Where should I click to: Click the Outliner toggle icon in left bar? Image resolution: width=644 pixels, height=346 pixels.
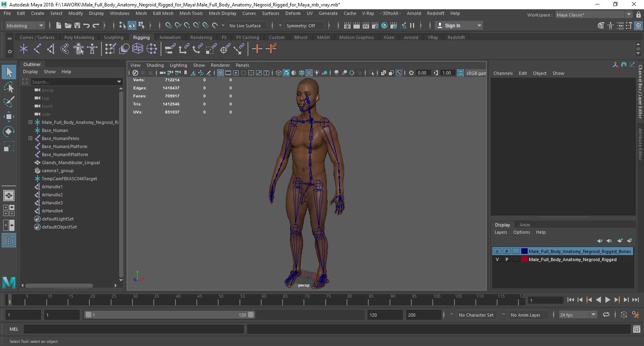(9, 241)
